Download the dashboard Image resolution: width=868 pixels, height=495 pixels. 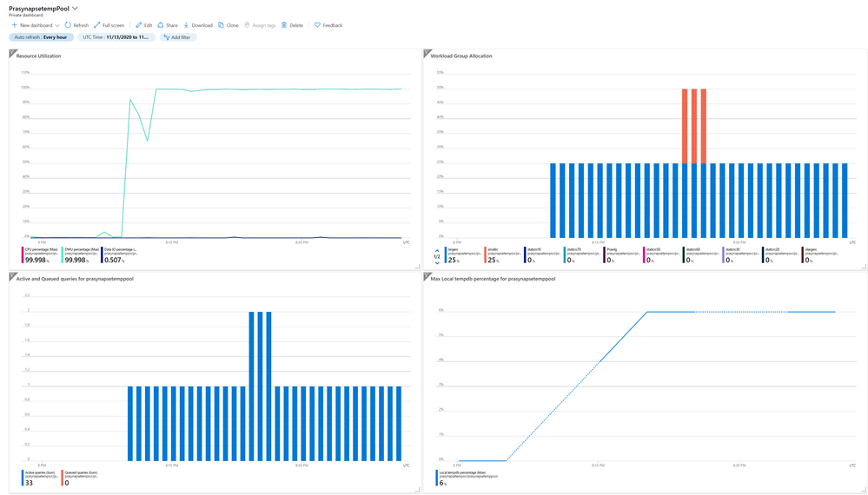point(198,25)
